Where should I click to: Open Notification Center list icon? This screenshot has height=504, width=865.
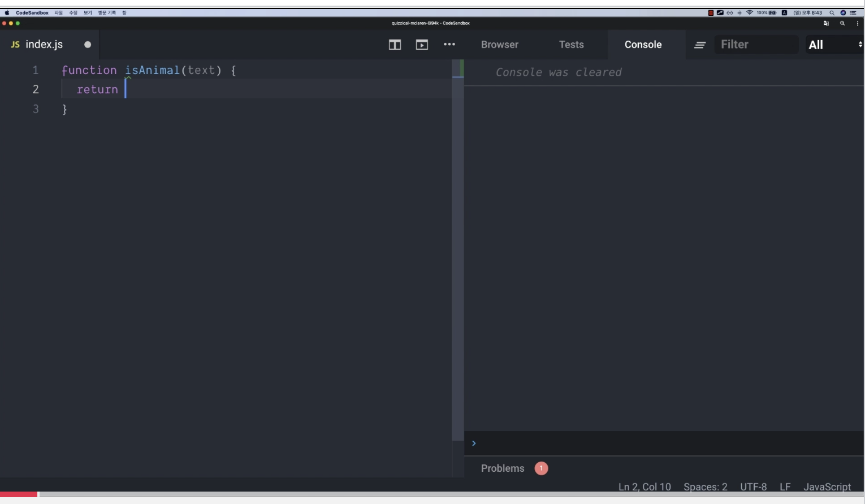pyautogui.click(x=853, y=12)
